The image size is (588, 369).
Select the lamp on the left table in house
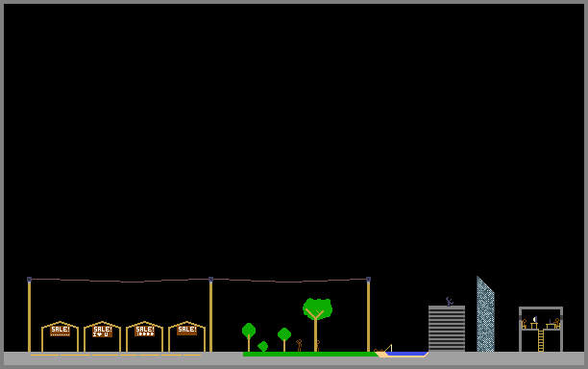click(x=535, y=319)
